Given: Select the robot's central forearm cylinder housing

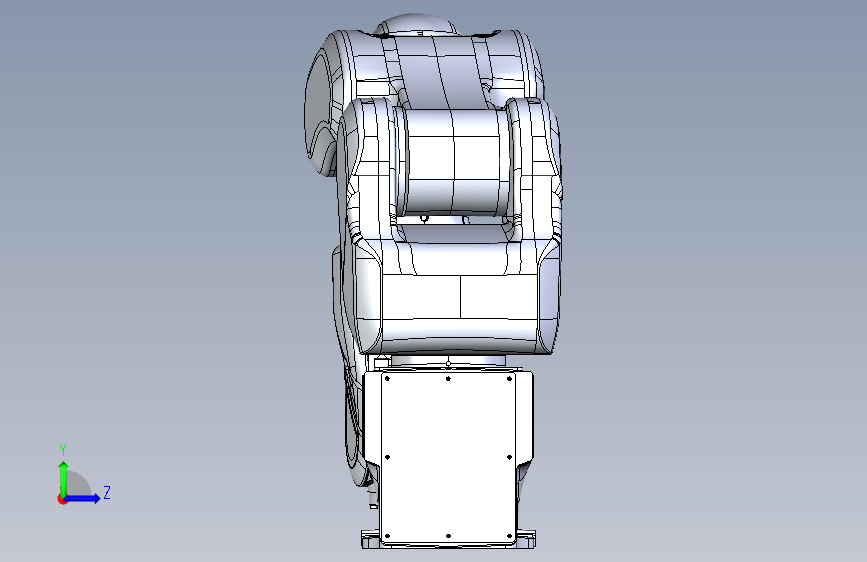Looking at the screenshot, I should [455, 162].
